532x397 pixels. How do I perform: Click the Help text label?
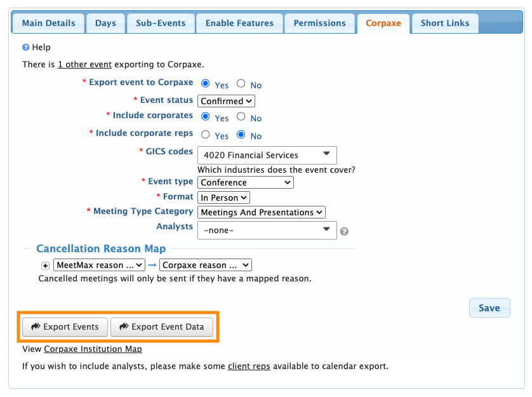click(x=41, y=47)
